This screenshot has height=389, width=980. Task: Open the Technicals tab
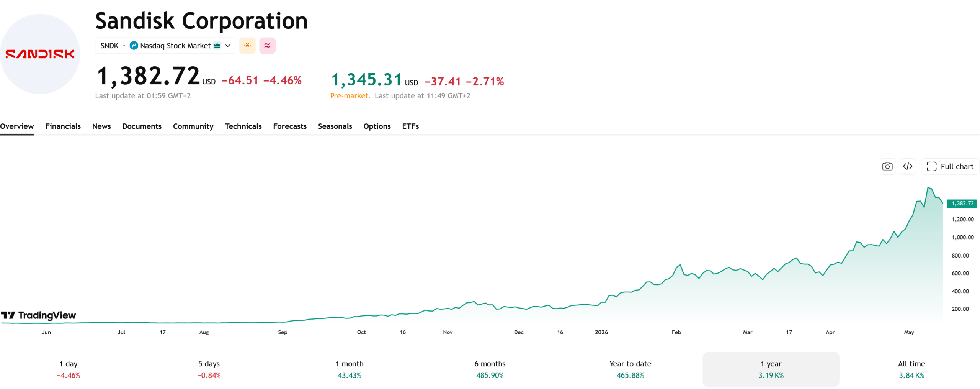tap(243, 126)
